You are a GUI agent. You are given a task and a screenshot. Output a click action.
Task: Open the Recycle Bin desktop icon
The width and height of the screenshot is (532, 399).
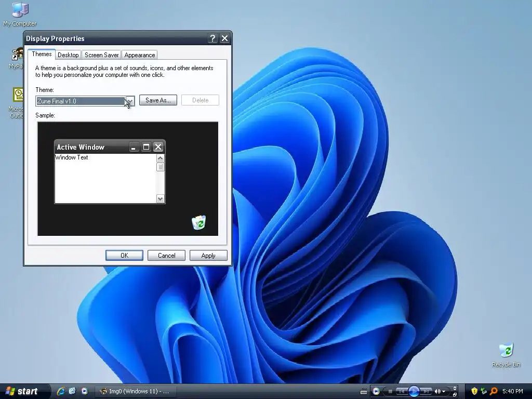(x=506, y=355)
